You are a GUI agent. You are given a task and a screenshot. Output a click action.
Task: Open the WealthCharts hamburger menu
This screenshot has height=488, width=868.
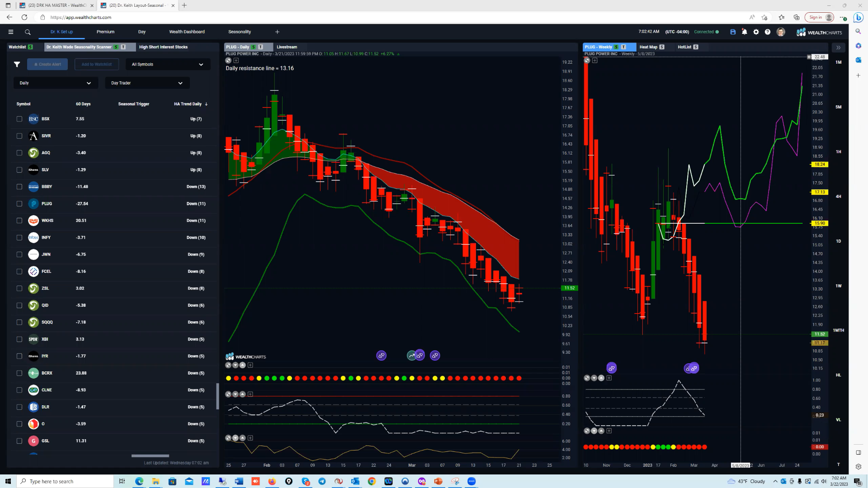tap(11, 32)
